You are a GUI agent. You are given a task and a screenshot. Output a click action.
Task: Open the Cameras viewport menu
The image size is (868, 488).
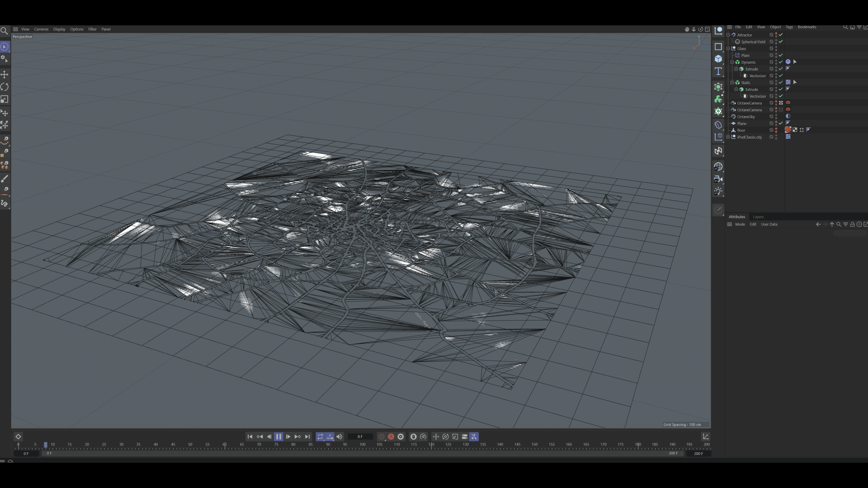41,29
